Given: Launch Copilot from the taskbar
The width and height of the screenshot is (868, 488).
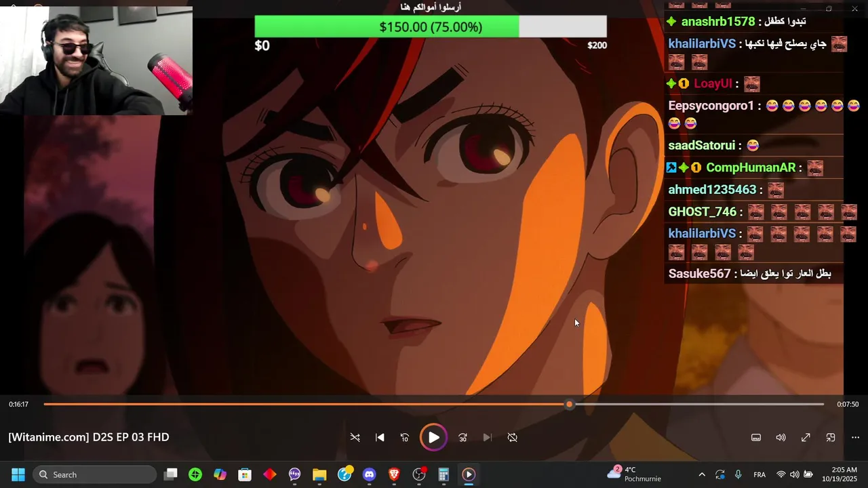Looking at the screenshot, I should 220,474.
